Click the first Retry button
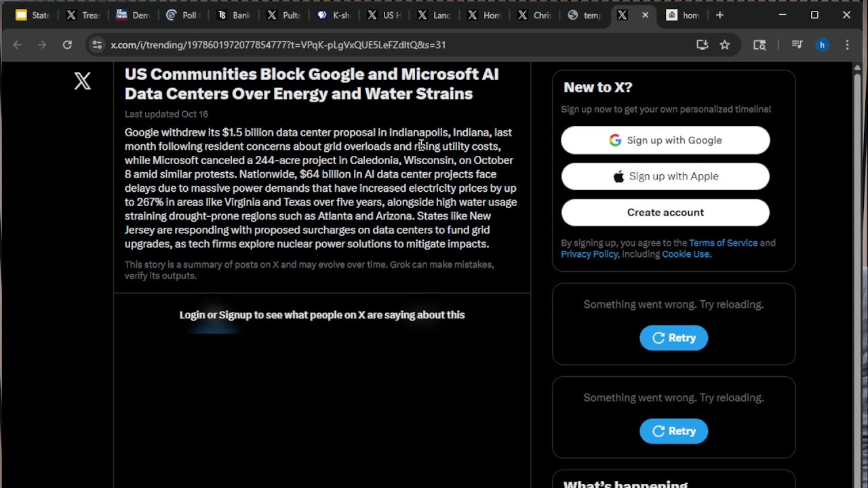The width and height of the screenshot is (868, 488). [673, 338]
